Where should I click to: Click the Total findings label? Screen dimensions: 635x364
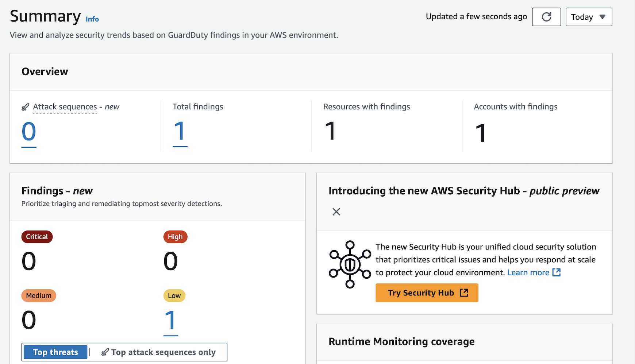(x=198, y=107)
